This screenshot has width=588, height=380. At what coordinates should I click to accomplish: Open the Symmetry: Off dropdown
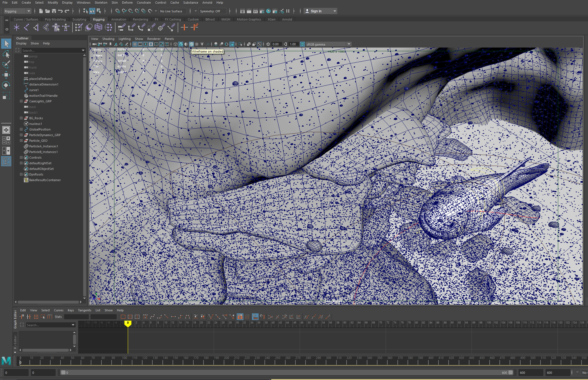click(212, 11)
